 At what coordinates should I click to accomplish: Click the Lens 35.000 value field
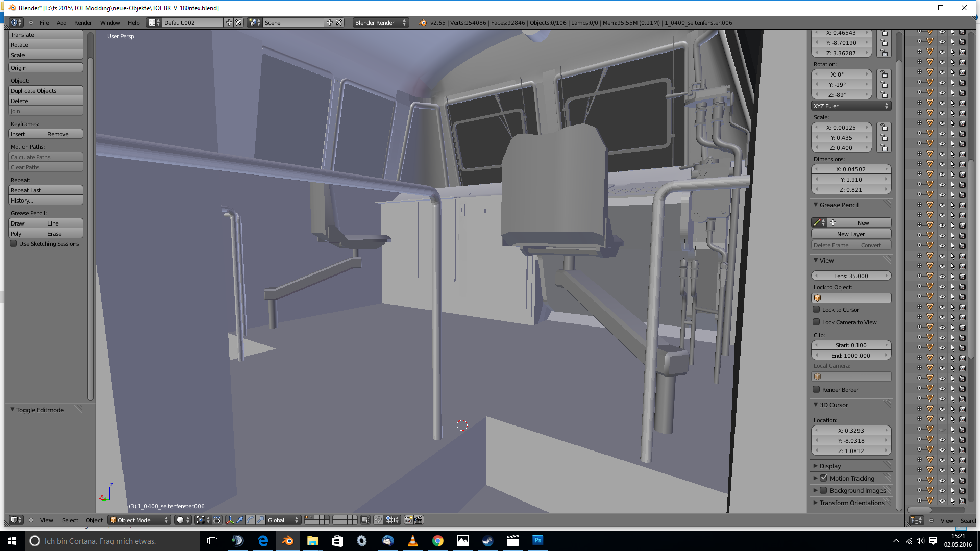851,276
